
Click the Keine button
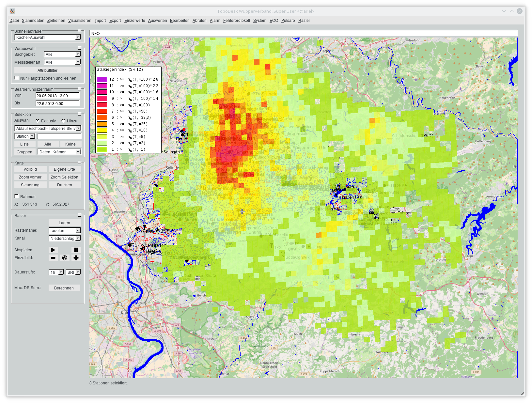click(70, 144)
